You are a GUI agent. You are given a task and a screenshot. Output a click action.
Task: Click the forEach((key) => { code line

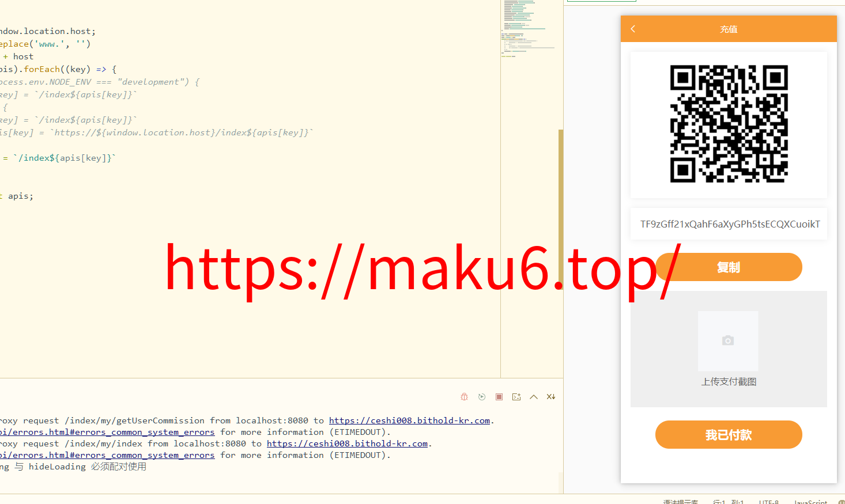coord(58,69)
